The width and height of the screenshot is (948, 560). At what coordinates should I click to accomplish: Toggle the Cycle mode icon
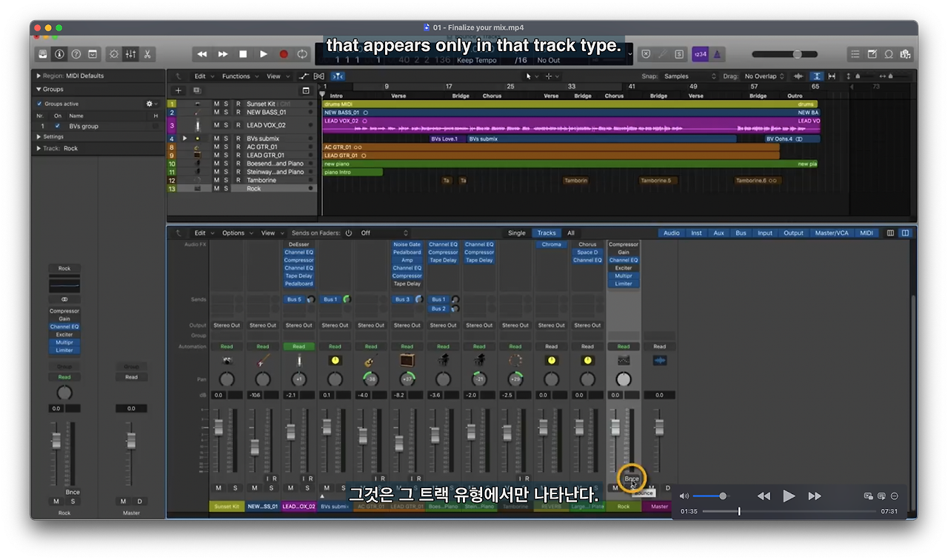[302, 54]
